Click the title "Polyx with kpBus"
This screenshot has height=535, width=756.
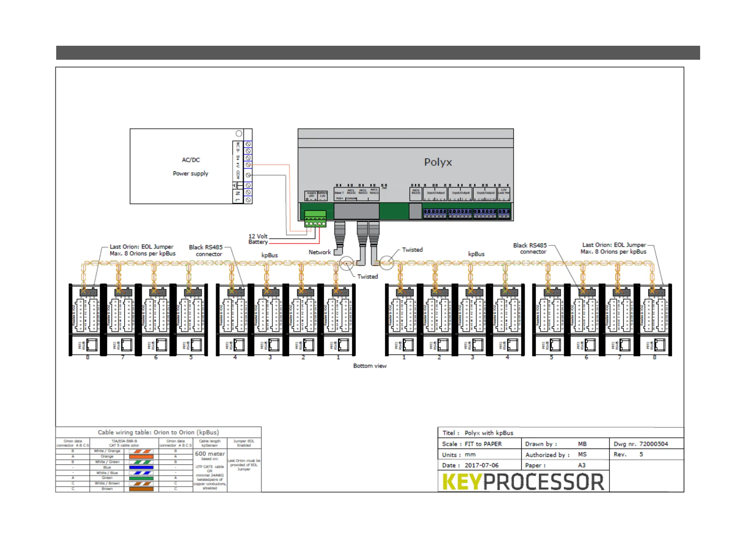click(x=489, y=433)
